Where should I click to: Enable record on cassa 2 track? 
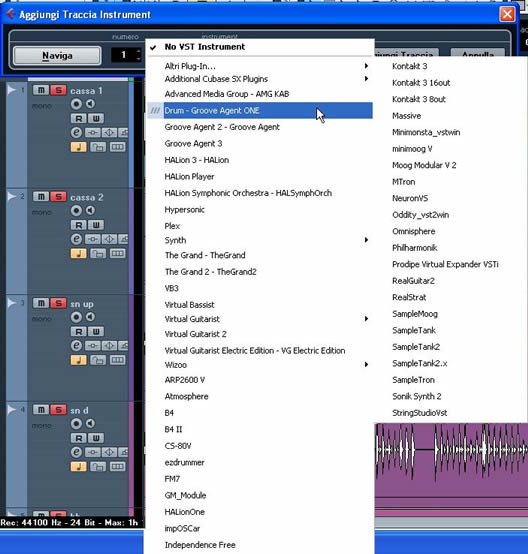coord(76,211)
